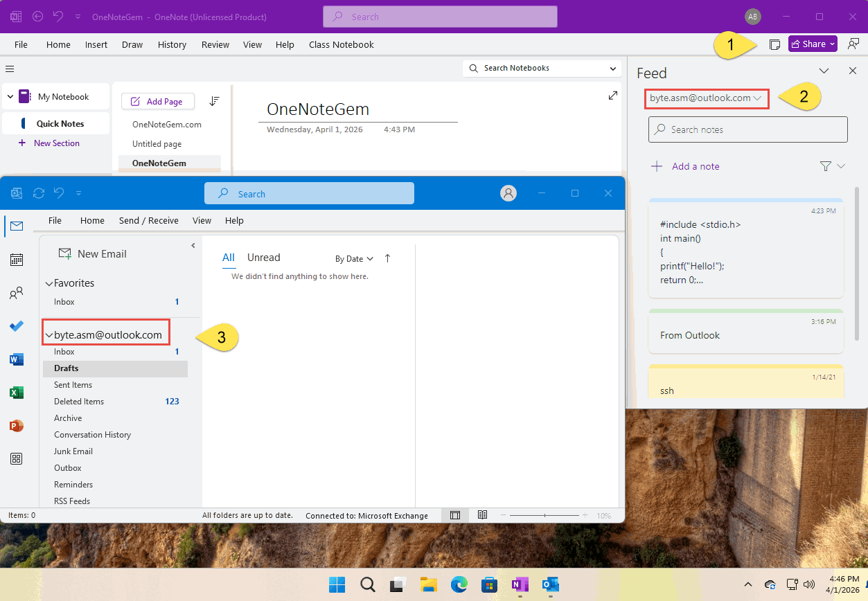Screen dimensions: 868x601
Task: Launch Excel from the Outlook sidebar
Action: point(16,393)
